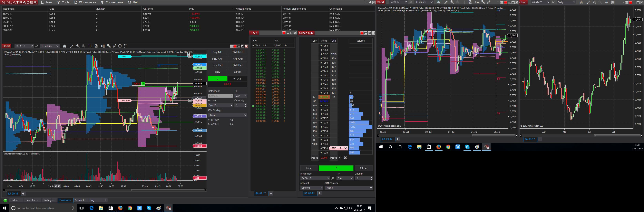The image size is (644, 212).
Task: Sort positions by PnL column header
Action: pyautogui.click(x=211, y=9)
